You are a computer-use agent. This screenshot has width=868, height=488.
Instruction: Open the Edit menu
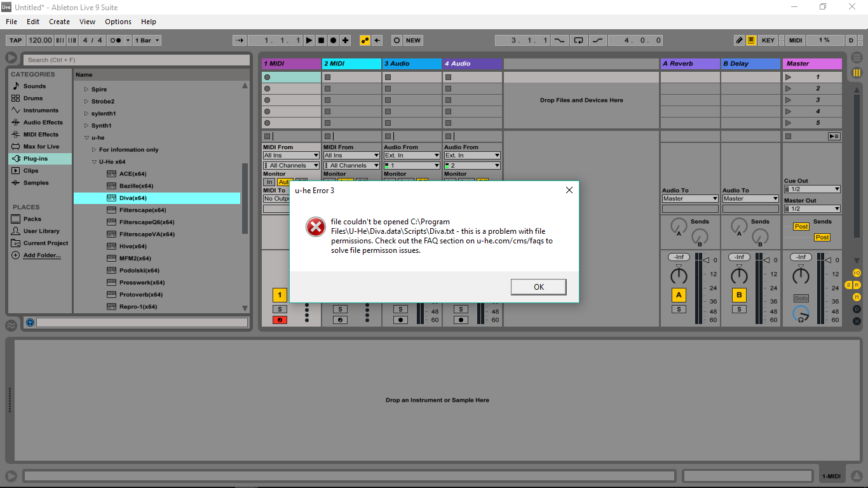click(33, 22)
